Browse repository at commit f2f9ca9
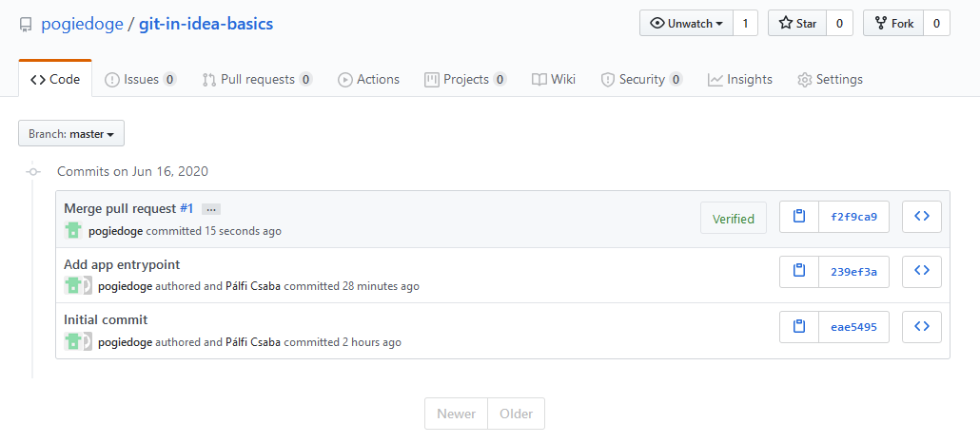980x443 pixels. pyautogui.click(x=922, y=217)
